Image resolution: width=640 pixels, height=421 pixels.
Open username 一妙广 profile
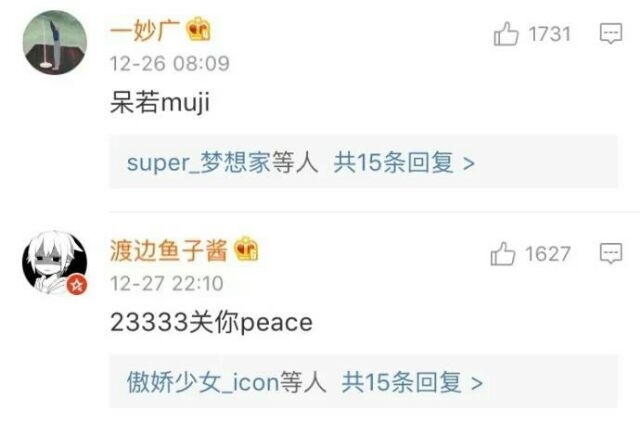[145, 30]
